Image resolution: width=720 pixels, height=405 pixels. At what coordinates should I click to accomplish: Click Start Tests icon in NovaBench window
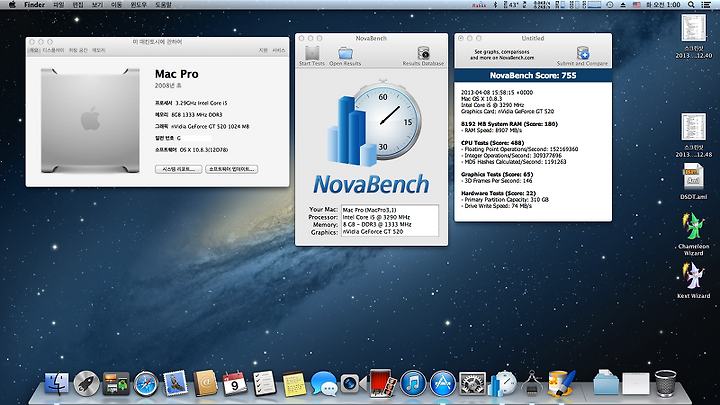tap(312, 53)
